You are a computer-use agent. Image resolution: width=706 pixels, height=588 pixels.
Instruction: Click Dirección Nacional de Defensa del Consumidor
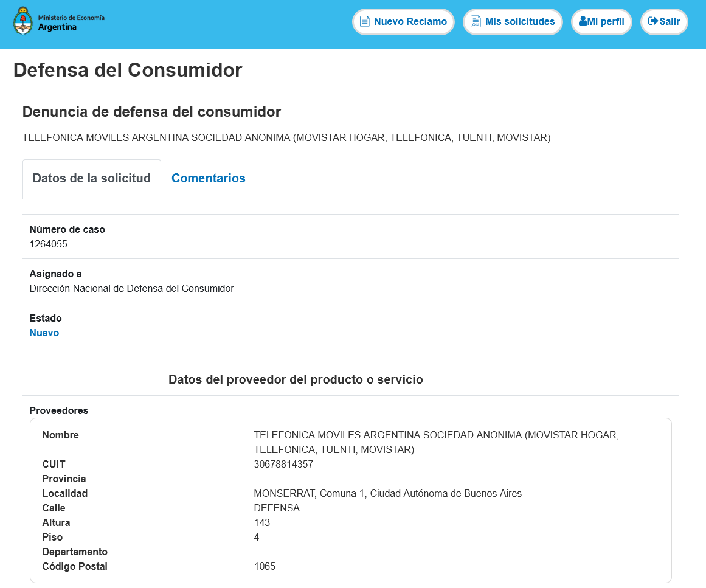[x=131, y=289]
